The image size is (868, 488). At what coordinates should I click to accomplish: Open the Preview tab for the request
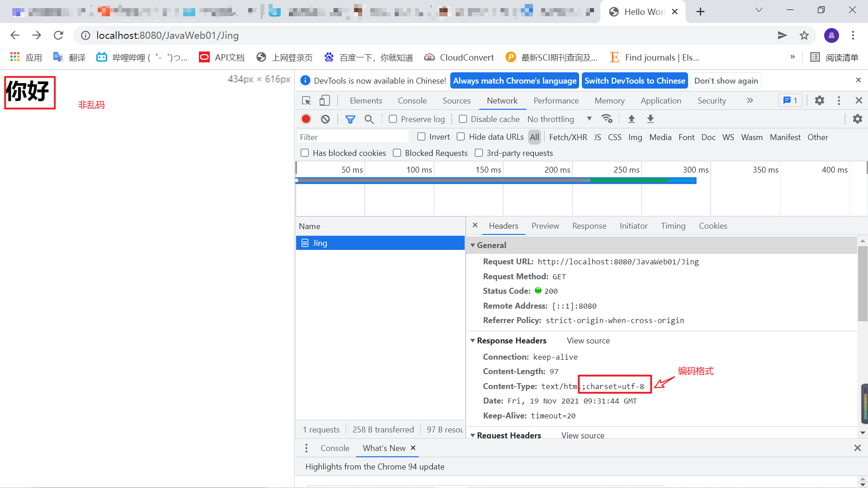545,226
